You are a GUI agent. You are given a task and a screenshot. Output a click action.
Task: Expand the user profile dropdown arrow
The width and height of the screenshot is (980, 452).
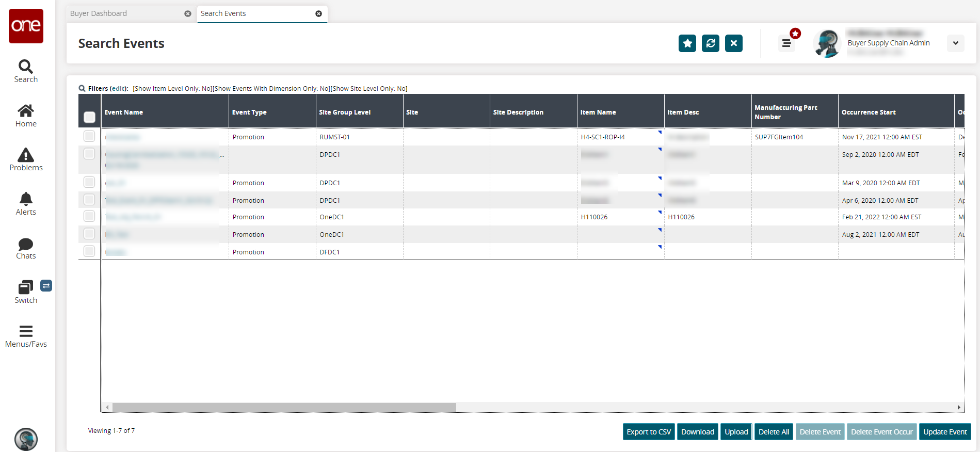tap(955, 43)
